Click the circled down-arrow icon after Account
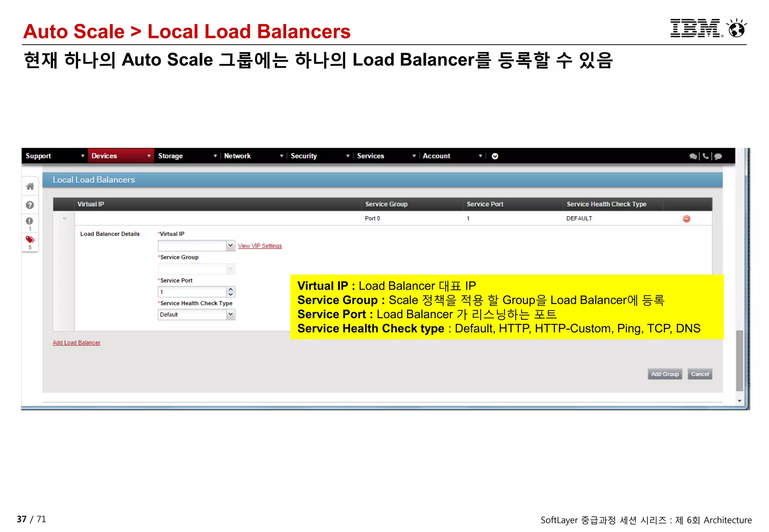Viewport: 769px width, 532px height. tap(495, 156)
